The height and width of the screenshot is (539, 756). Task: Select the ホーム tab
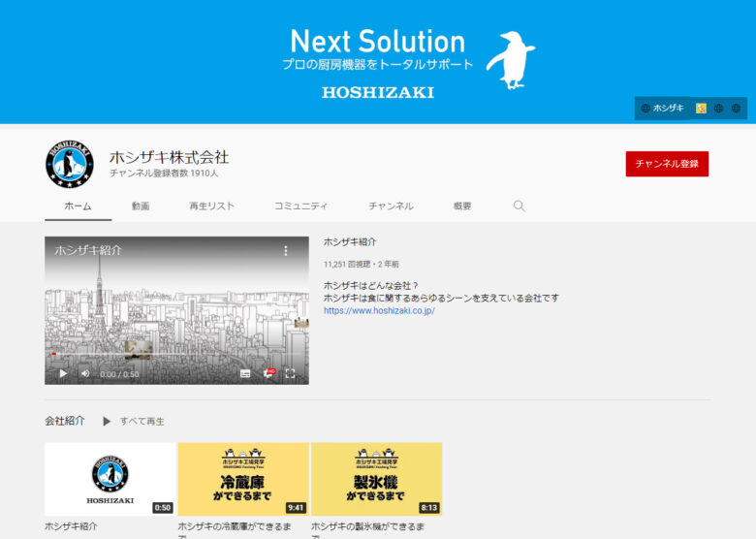pos(79,206)
